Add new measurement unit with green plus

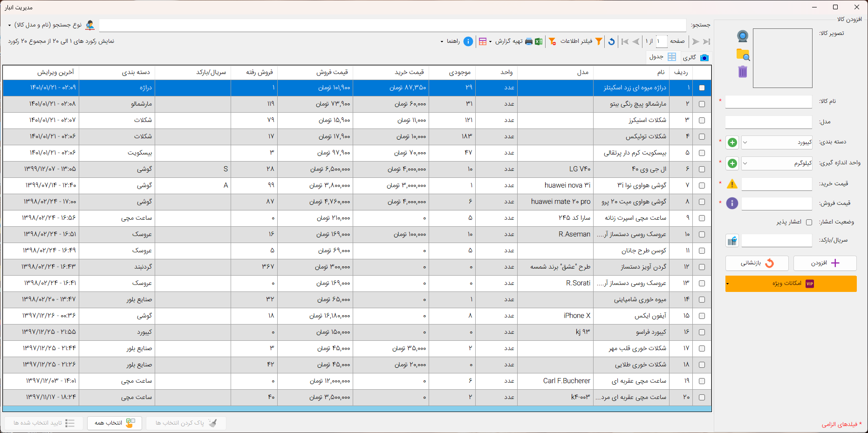(x=732, y=163)
